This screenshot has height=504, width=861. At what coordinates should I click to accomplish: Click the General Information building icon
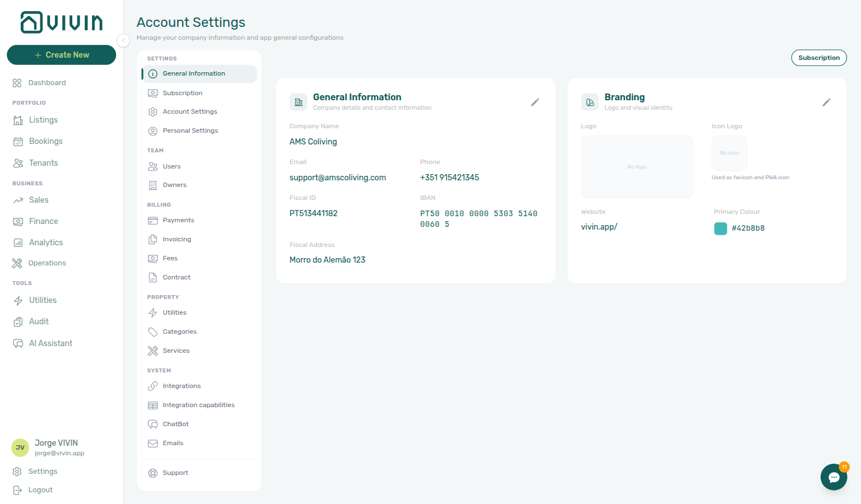(x=298, y=102)
